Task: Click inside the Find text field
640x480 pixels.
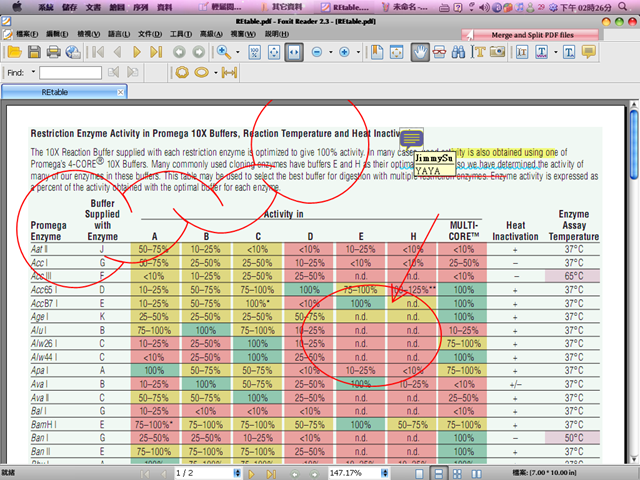Action: point(70,73)
